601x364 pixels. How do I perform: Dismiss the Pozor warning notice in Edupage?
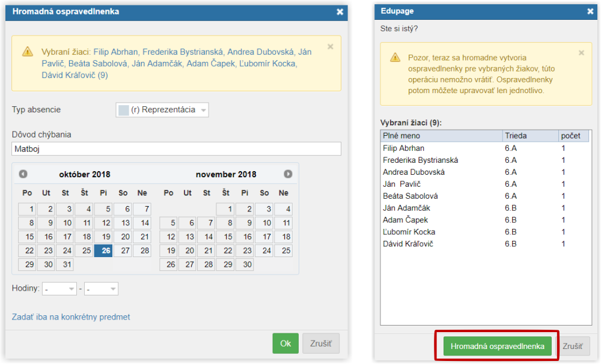pyautogui.click(x=581, y=53)
